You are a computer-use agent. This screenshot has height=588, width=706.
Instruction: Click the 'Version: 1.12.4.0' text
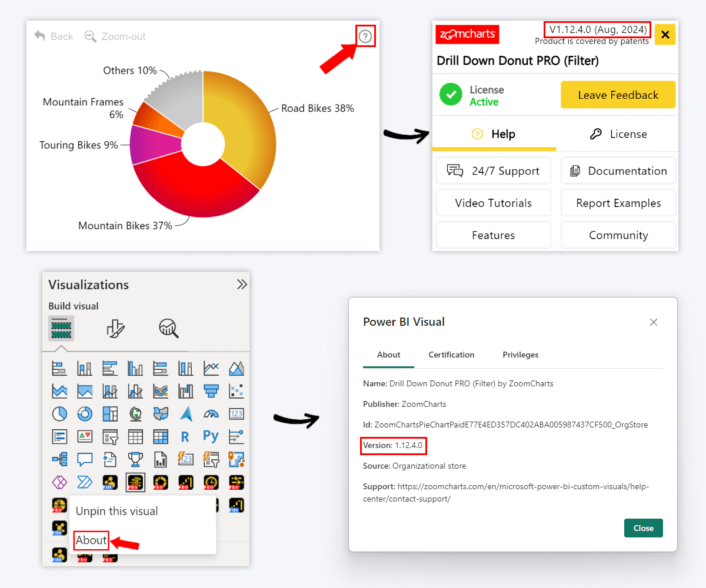393,445
